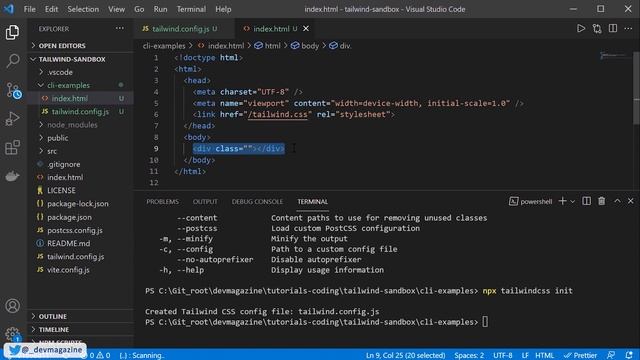Open package.json in the explorer
640x360 pixels.
coord(69,217)
